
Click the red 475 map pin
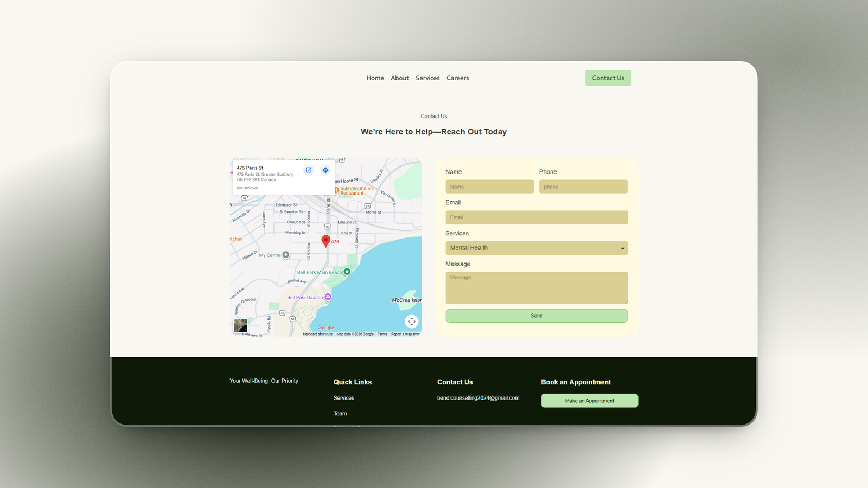coord(325,241)
